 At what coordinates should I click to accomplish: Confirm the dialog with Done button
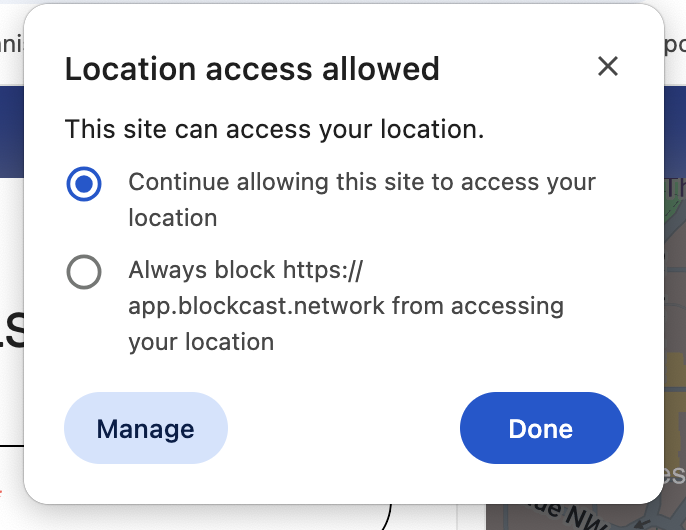[541, 428]
